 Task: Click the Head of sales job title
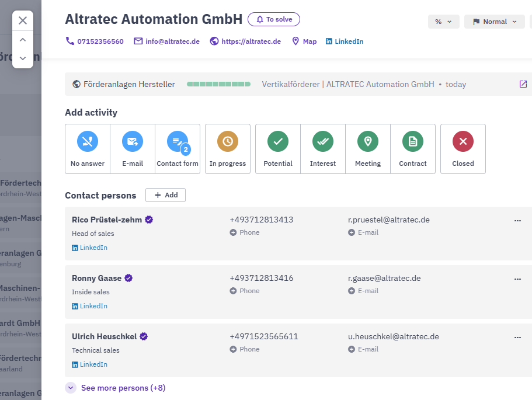[x=93, y=234]
